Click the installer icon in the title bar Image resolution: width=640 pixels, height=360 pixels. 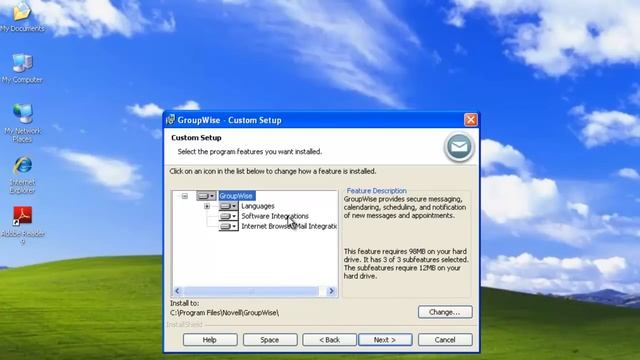(170, 120)
